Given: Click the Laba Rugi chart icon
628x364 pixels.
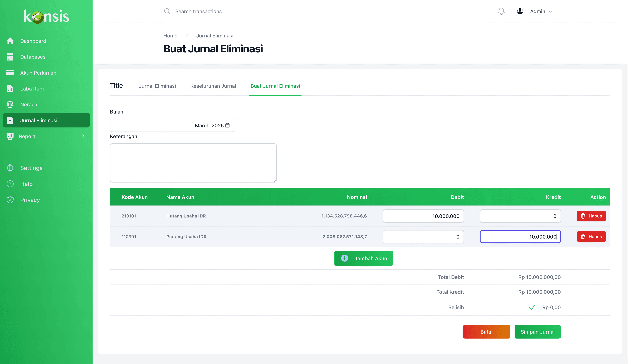Looking at the screenshot, I should (x=10, y=89).
